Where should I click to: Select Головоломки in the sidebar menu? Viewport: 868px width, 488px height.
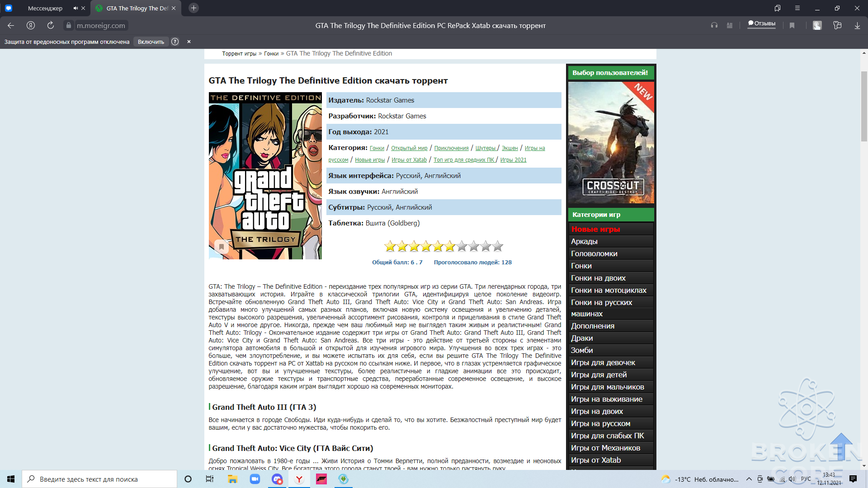[611, 254]
